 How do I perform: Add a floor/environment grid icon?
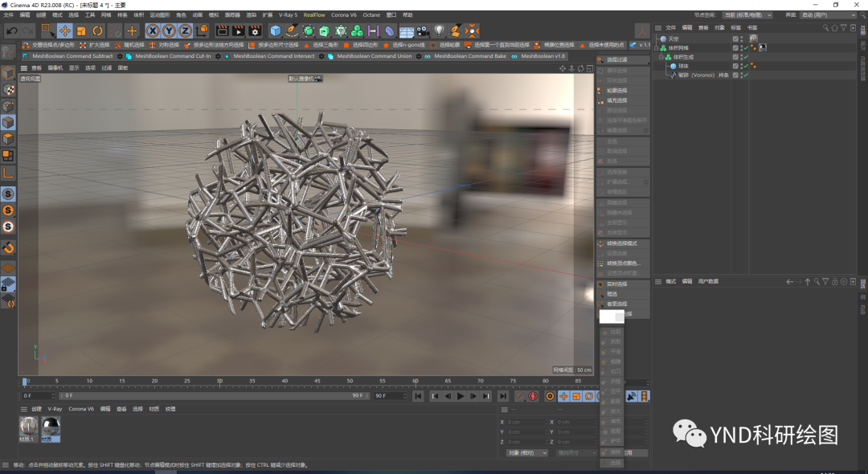407,31
